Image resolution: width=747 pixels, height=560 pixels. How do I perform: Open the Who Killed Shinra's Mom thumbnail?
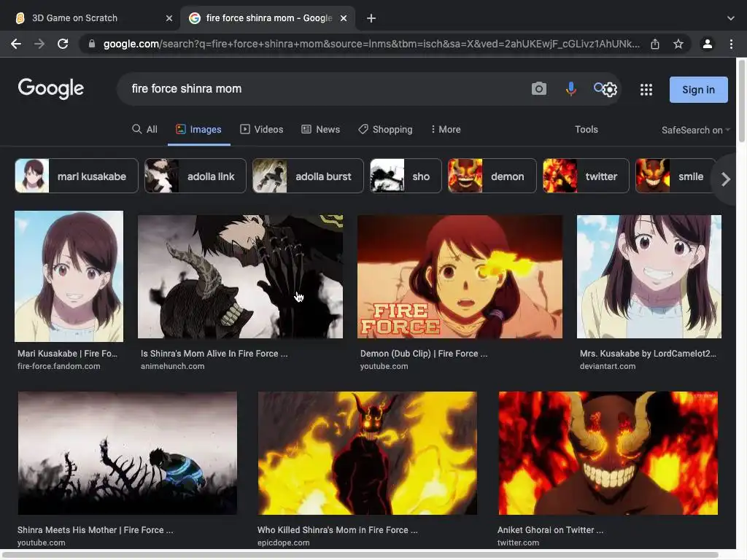pyautogui.click(x=368, y=453)
